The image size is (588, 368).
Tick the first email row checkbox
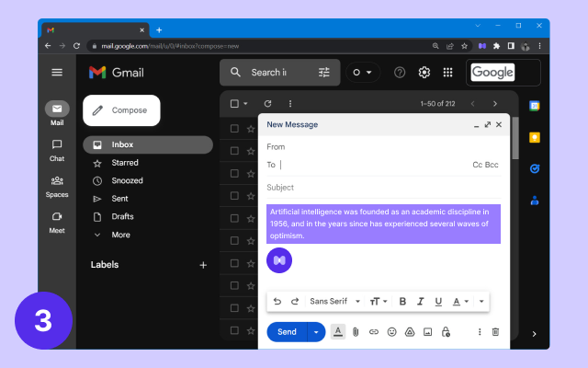tap(234, 129)
